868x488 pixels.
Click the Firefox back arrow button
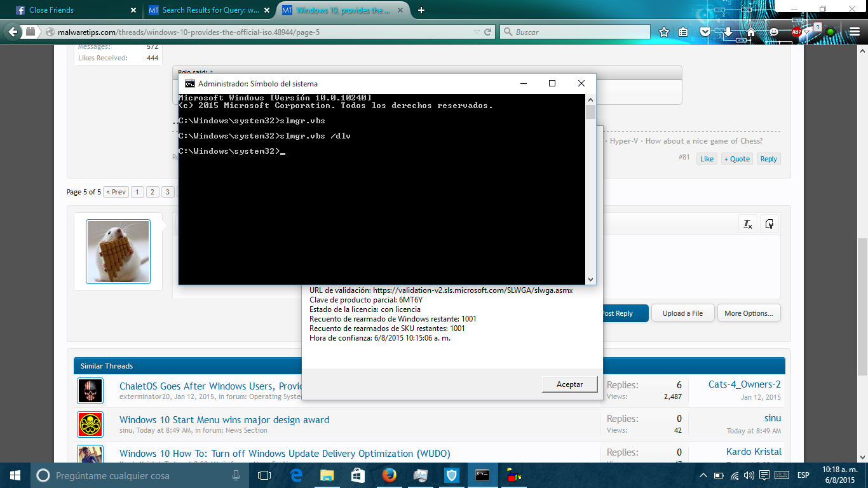click(x=13, y=32)
